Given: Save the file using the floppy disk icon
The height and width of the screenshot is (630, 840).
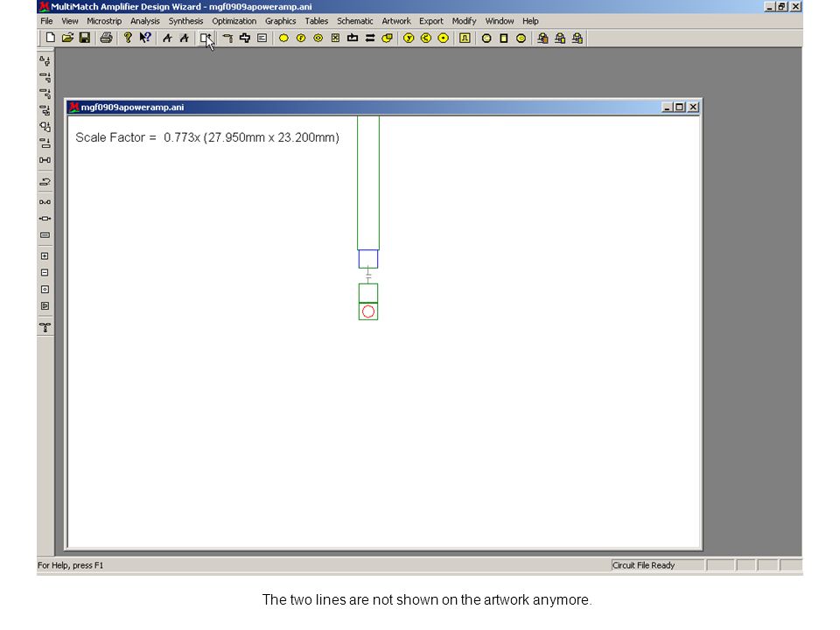Looking at the screenshot, I should 85,38.
